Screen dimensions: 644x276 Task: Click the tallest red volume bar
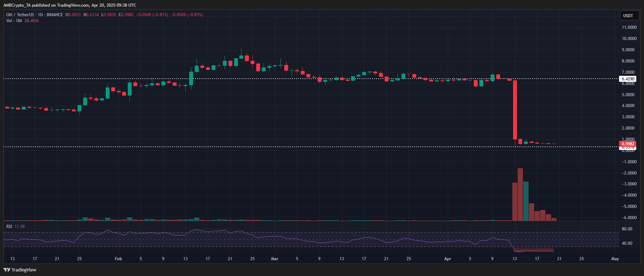point(520,195)
